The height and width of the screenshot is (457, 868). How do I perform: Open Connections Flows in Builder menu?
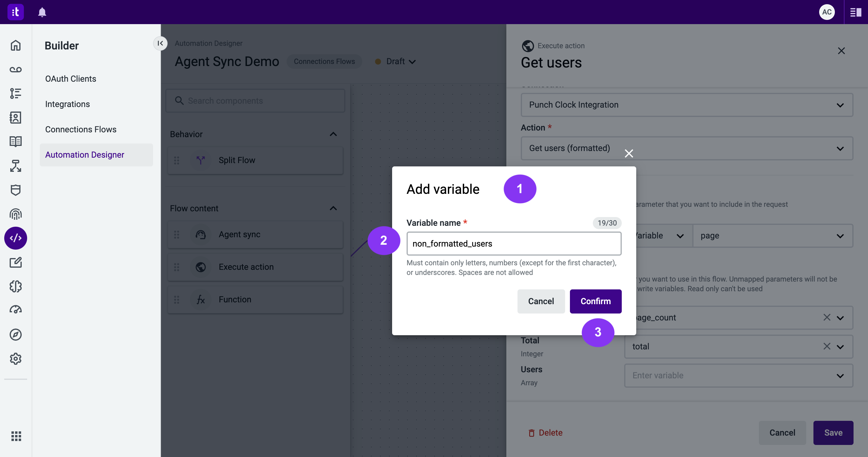coord(81,129)
